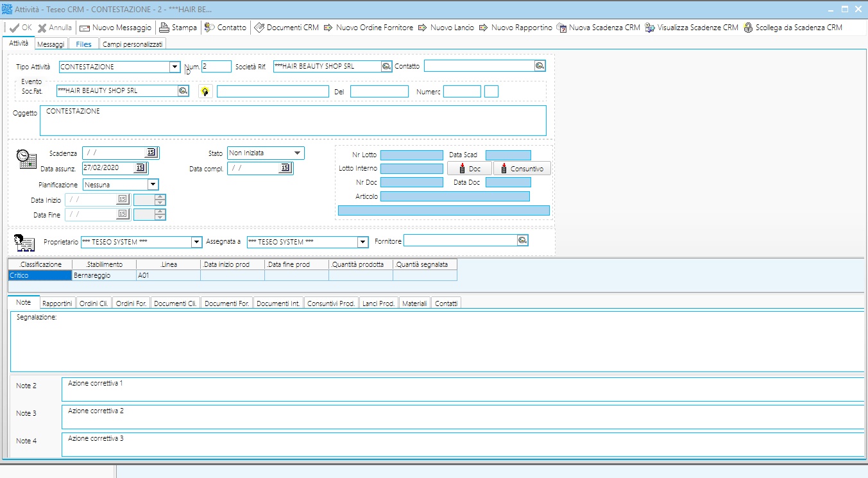Click the Stampa printer button
The height and width of the screenshot is (478, 868).
(178, 28)
